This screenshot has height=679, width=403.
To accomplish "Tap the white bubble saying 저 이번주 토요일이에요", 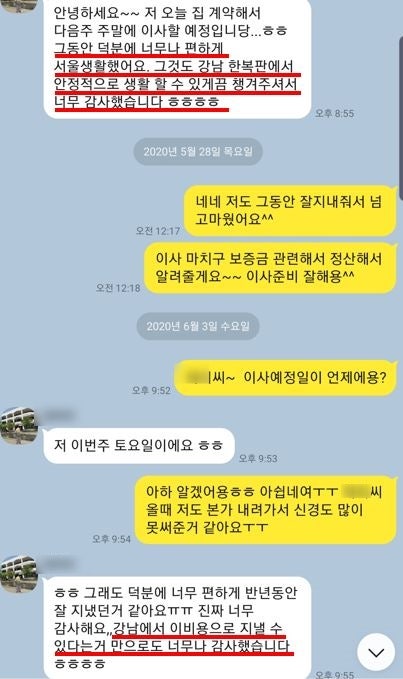I will point(139,446).
